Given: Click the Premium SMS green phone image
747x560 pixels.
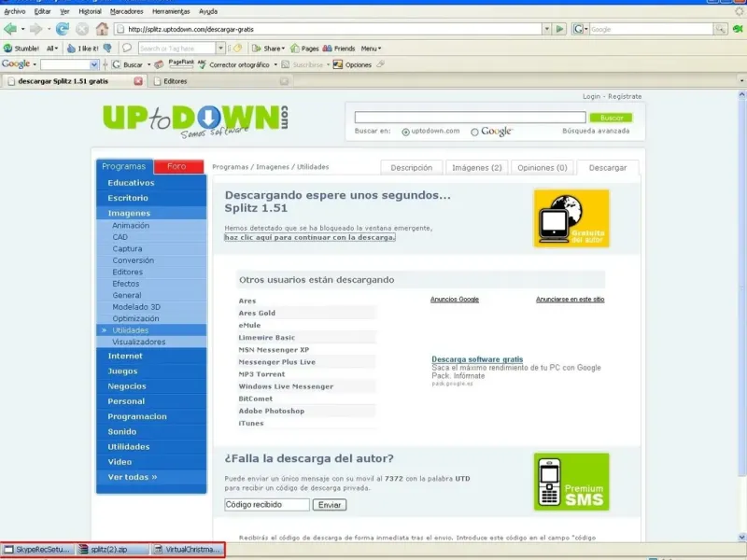Looking at the screenshot, I should tap(571, 482).
